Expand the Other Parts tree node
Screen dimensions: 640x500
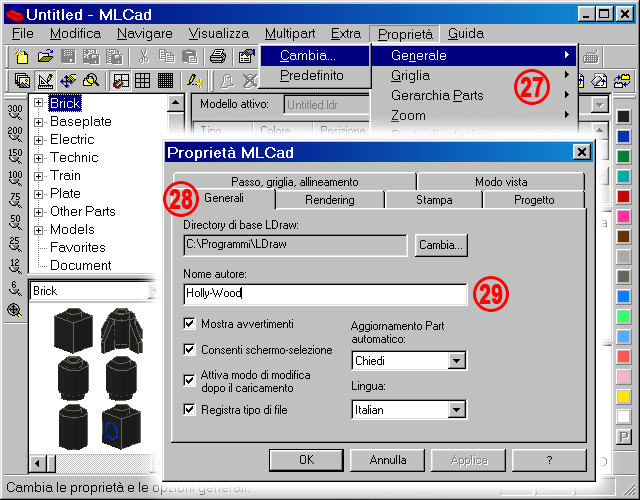pos(38,212)
